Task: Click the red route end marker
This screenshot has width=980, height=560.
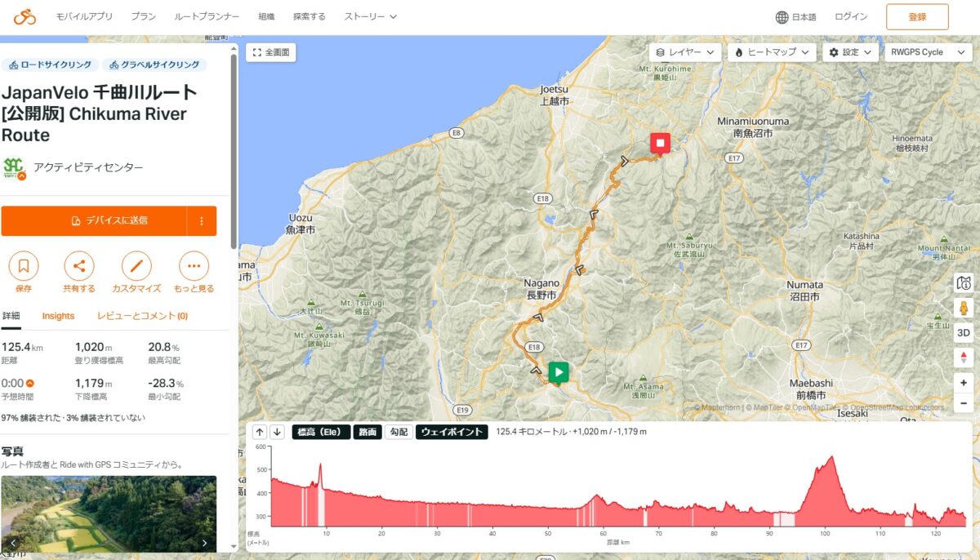Action: 660,144
